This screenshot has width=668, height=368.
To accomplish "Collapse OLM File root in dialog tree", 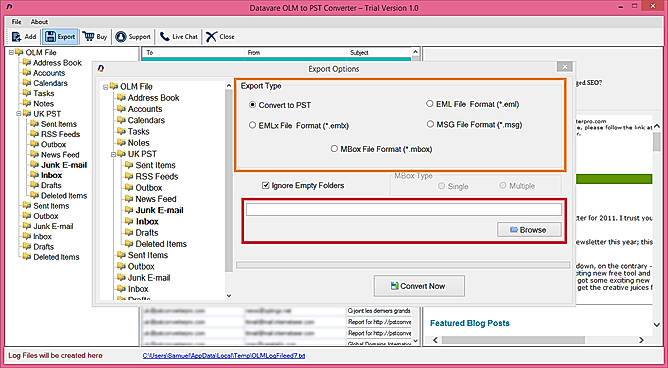I will 105,87.
